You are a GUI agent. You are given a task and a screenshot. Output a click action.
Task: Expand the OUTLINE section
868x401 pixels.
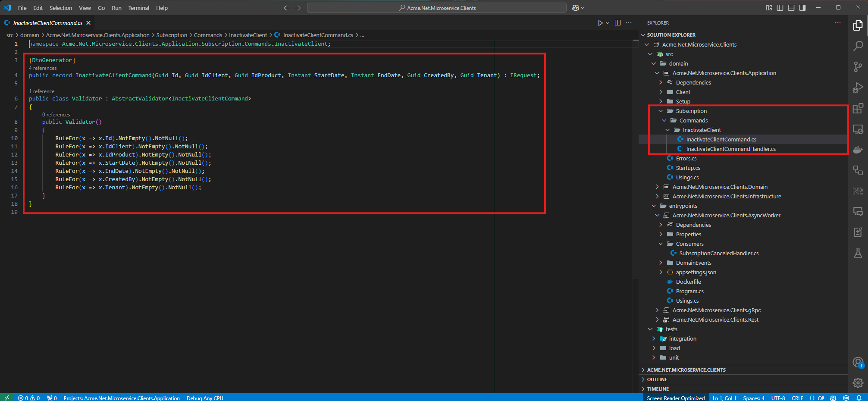[743, 379]
